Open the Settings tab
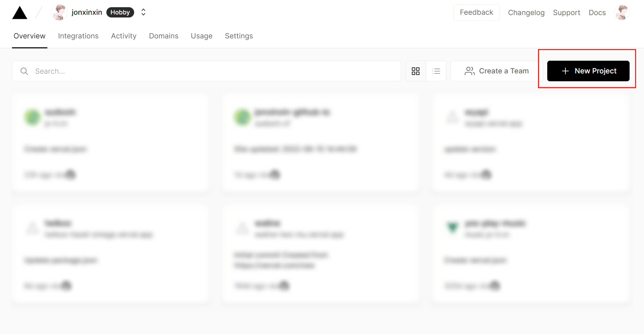Screen dimensions: 644x334 tap(239, 36)
